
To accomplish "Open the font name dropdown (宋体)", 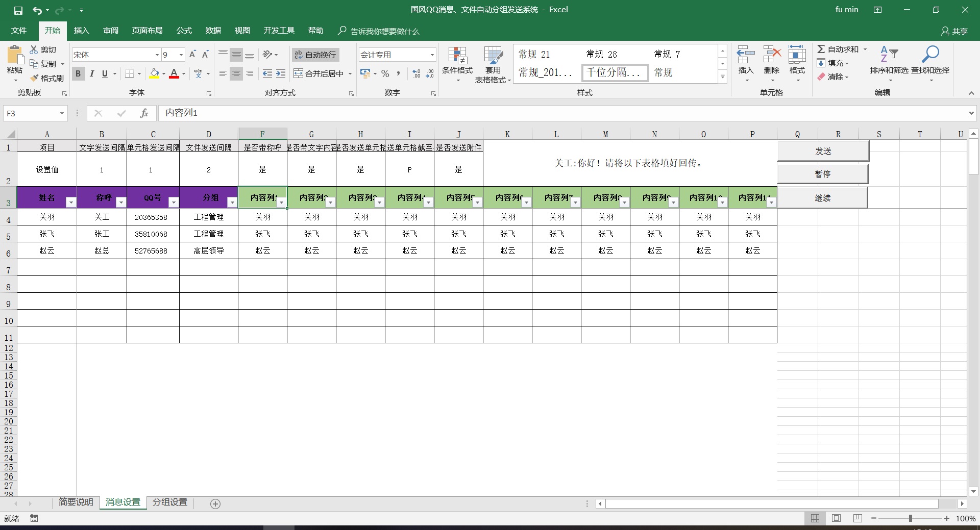I will 157,55.
